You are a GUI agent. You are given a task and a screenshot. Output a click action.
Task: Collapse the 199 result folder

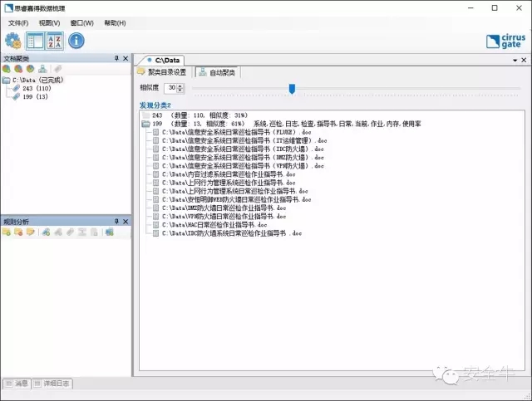(x=146, y=124)
